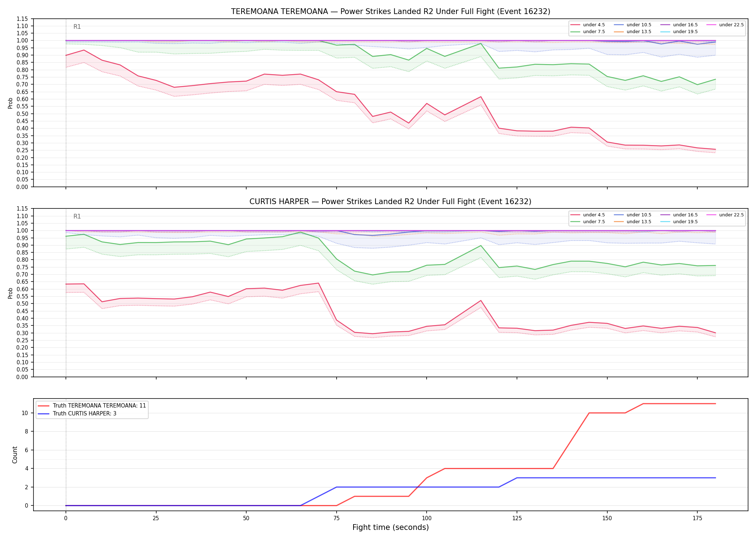This screenshot has width=756, height=540.
Task: Click tick label '1.15' on TEREMOANA chart
Action: (x=22, y=19)
